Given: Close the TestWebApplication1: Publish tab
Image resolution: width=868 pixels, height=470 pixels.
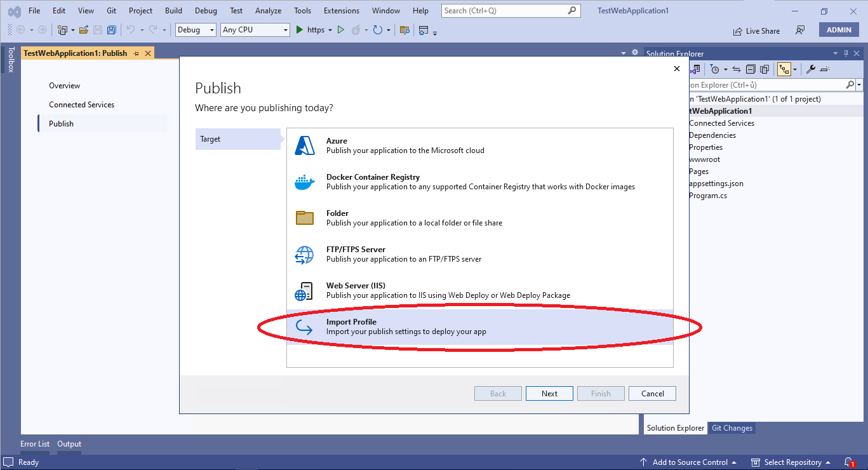Looking at the screenshot, I should pos(149,53).
